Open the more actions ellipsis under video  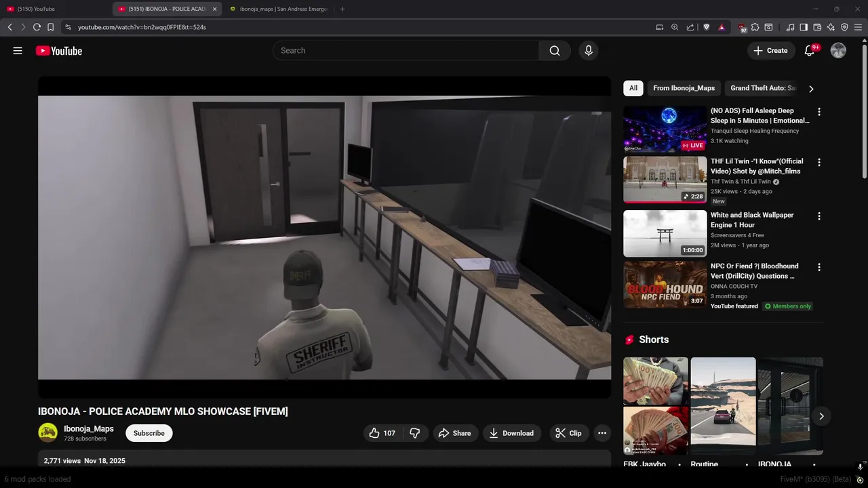602,433
